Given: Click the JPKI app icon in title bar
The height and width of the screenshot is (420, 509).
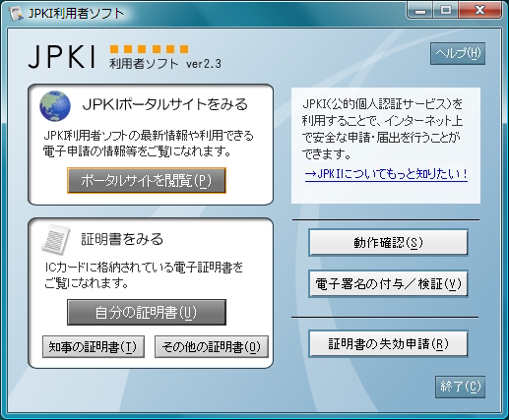Looking at the screenshot, I should [x=16, y=13].
